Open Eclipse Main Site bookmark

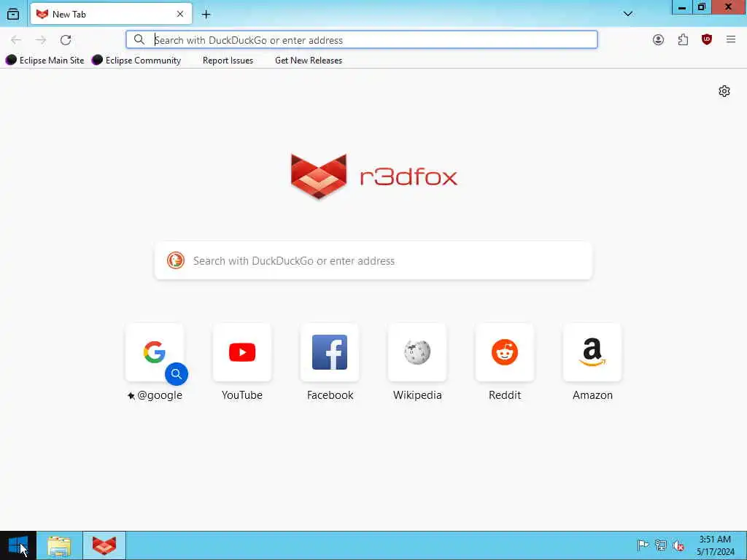pyautogui.click(x=44, y=61)
